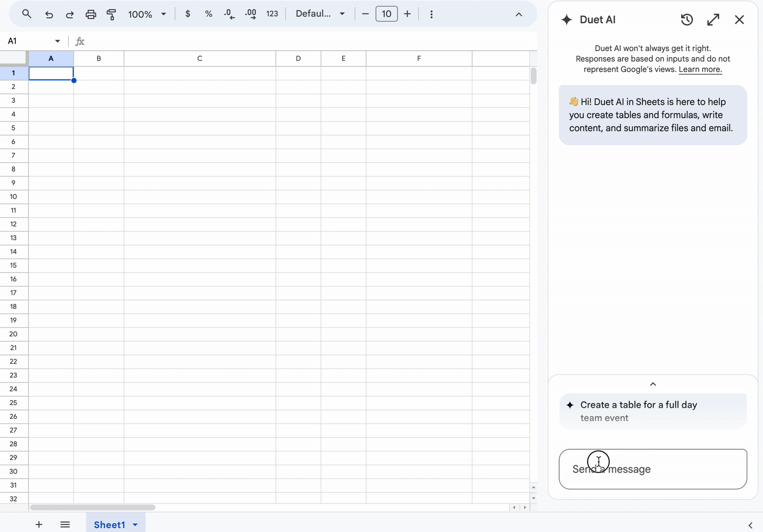The width and height of the screenshot is (763, 532).
Task: Collapse the toolbar using the up arrow
Action: click(519, 14)
